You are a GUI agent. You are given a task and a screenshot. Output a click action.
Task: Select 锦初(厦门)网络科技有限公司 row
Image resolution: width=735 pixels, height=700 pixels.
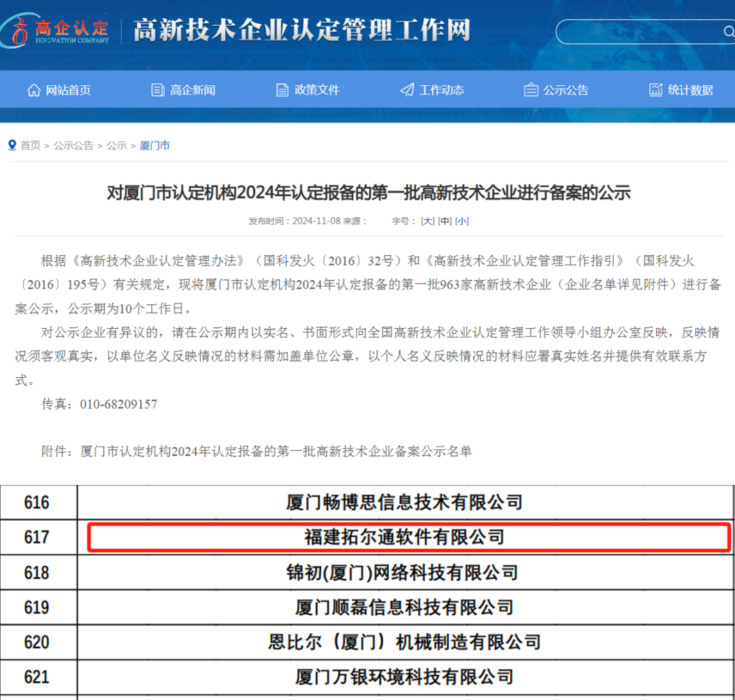(x=405, y=573)
